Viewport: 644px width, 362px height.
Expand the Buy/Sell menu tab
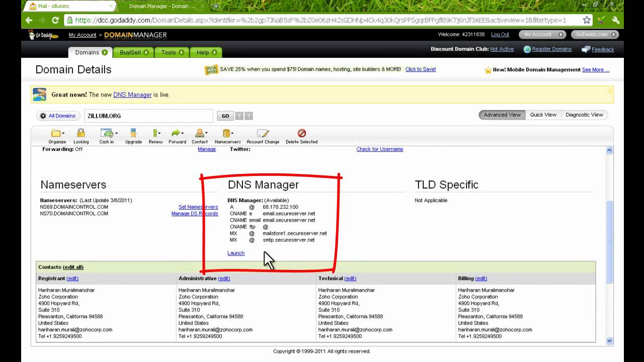click(x=134, y=52)
